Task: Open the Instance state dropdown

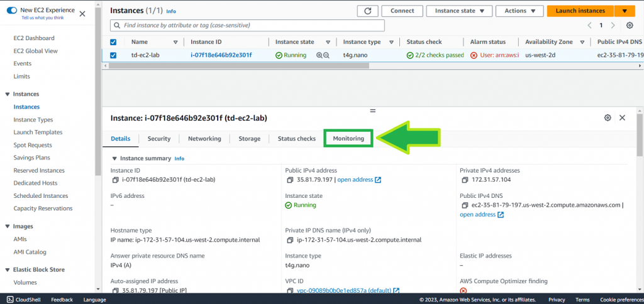Action: (458, 11)
